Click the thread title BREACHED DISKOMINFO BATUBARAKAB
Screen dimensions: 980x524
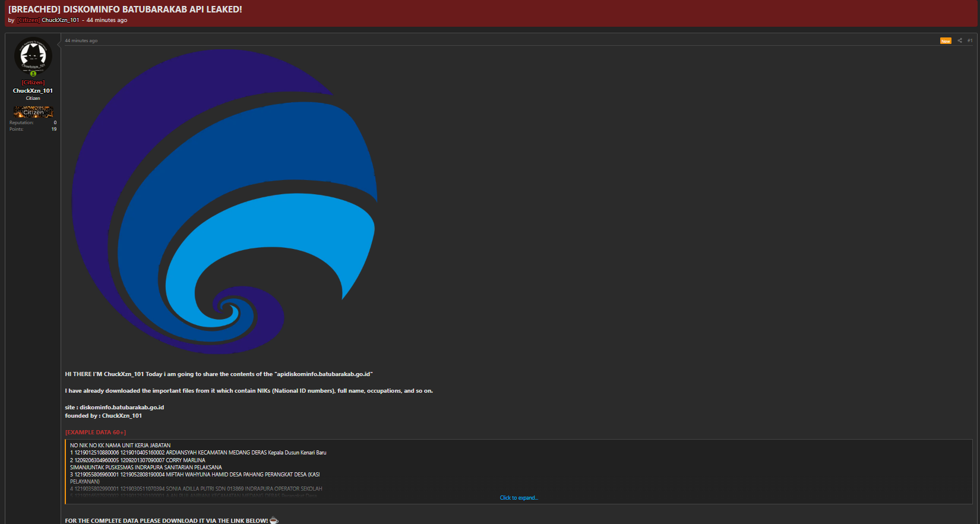[125, 10]
